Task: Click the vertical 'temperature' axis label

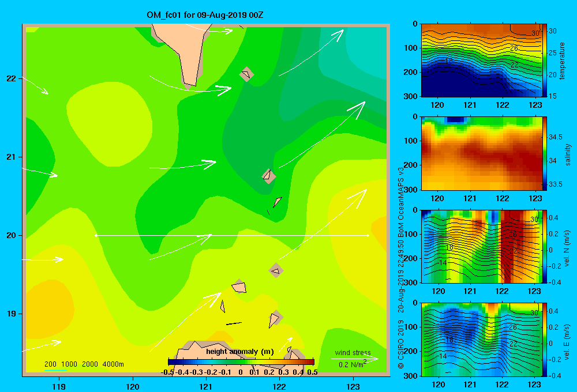Action: tap(562, 61)
